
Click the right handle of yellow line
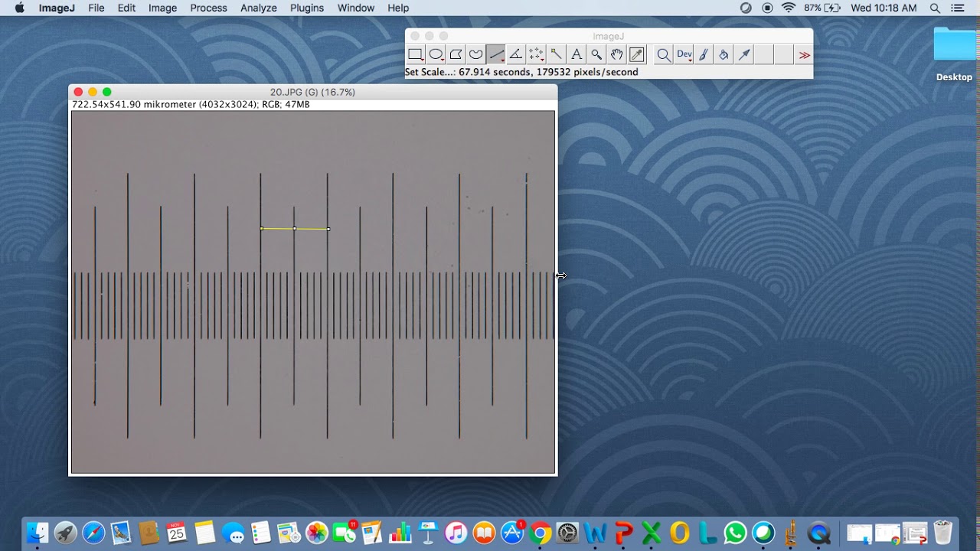[x=328, y=229]
